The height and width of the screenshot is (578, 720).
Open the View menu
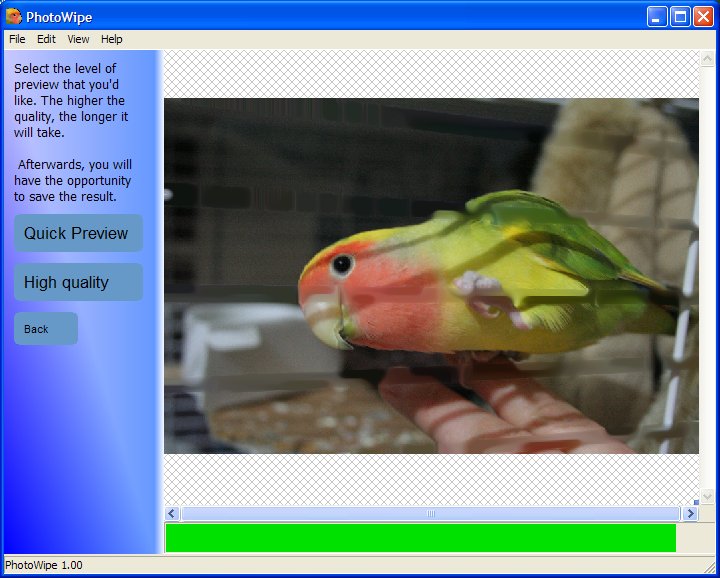coord(78,39)
